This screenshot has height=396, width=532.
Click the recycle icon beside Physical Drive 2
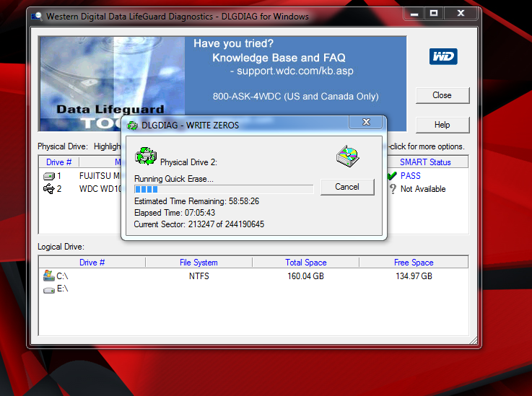pyautogui.click(x=146, y=156)
